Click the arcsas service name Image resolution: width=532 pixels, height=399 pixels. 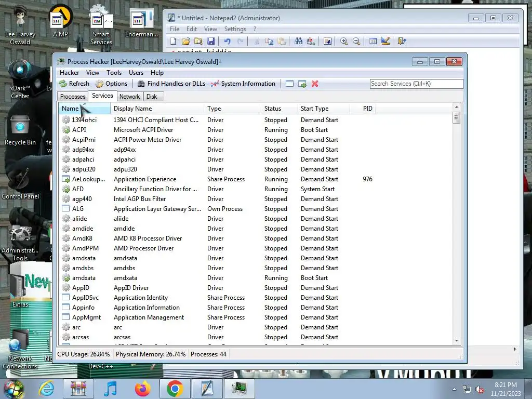[81, 337]
